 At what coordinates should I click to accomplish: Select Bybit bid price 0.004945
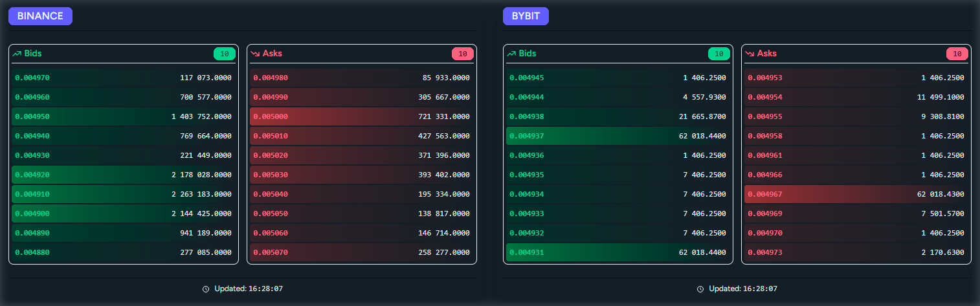(527, 78)
